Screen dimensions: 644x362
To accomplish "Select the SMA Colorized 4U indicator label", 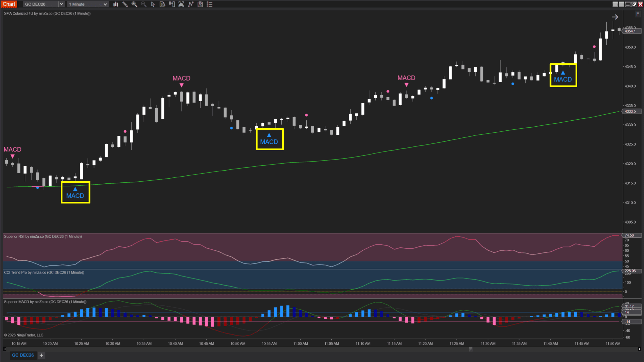I will [x=47, y=14].
